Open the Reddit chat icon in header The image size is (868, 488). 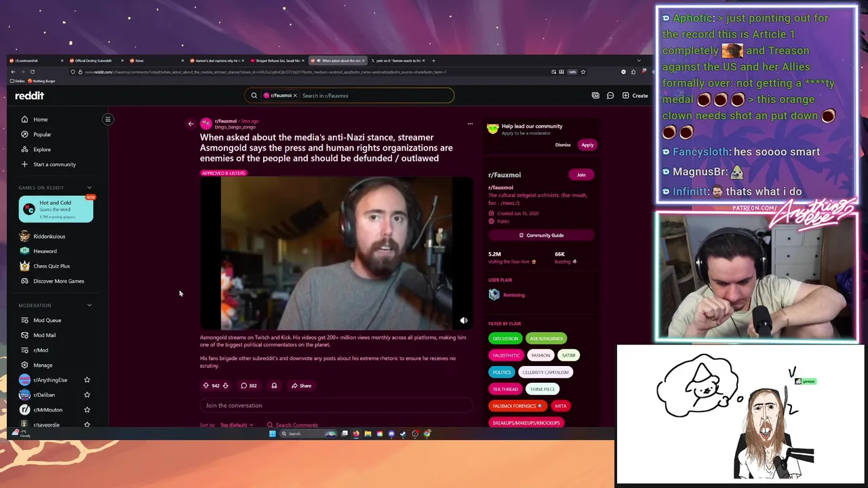coord(610,96)
